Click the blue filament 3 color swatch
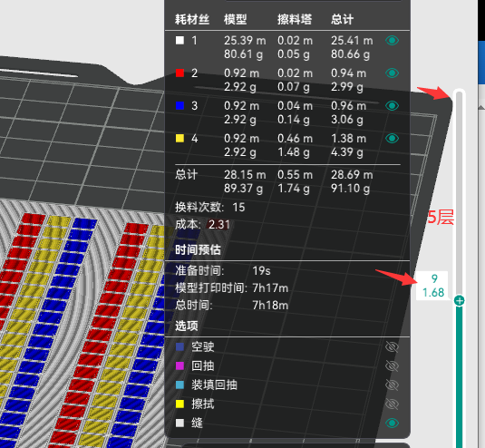 coord(179,106)
